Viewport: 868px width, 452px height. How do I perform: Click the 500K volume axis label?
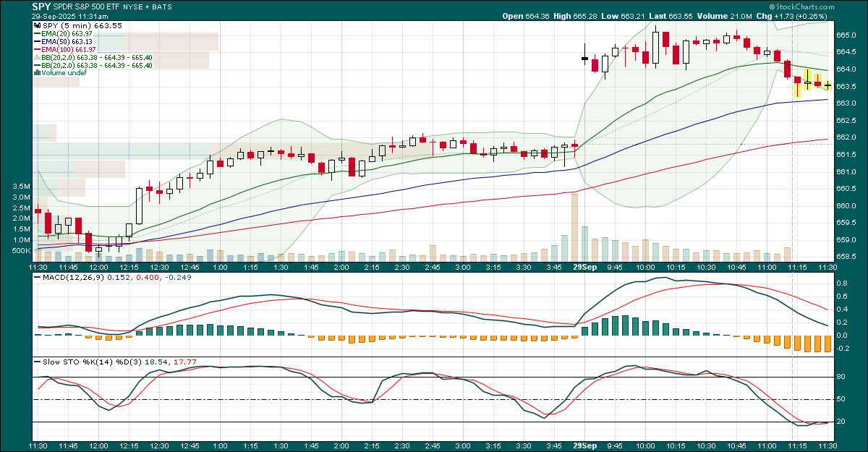(x=20, y=251)
